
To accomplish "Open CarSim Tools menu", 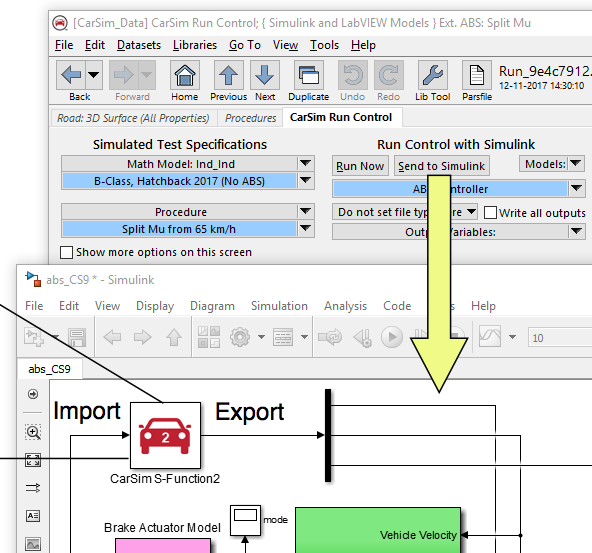I will click(324, 45).
